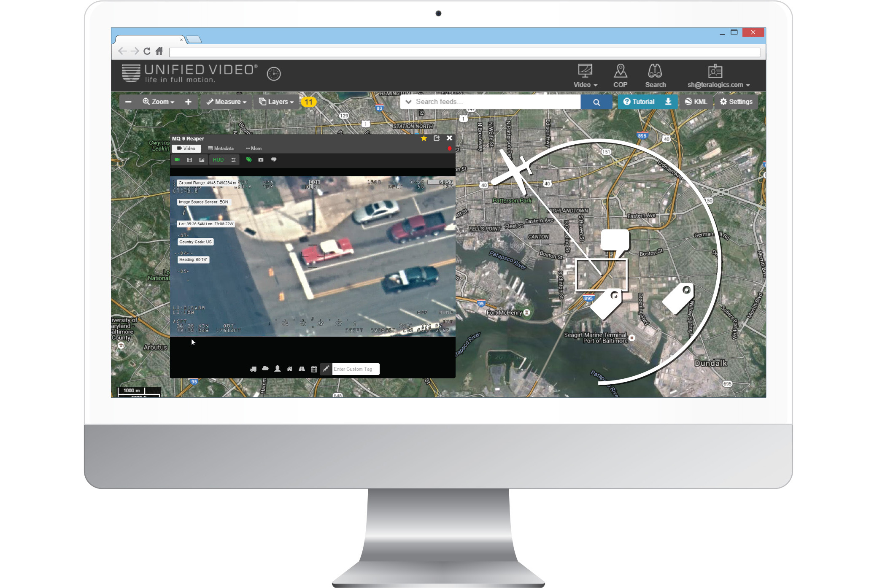Switch to the Video tab
This screenshot has width=877, height=588.
click(186, 148)
